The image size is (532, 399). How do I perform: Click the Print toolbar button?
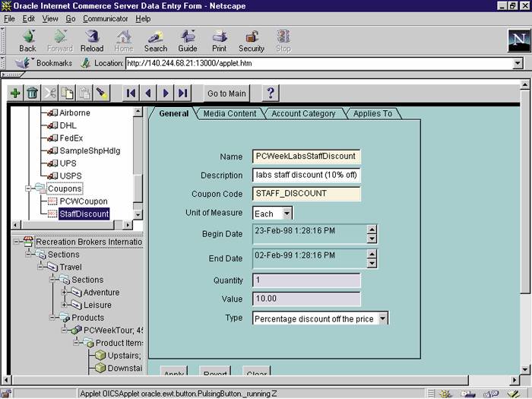coord(219,41)
